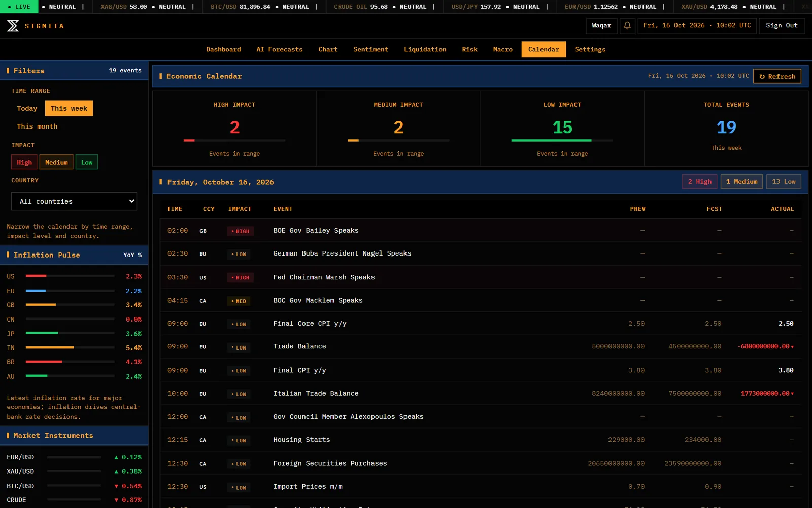View the Liquidation tab

(x=425, y=49)
